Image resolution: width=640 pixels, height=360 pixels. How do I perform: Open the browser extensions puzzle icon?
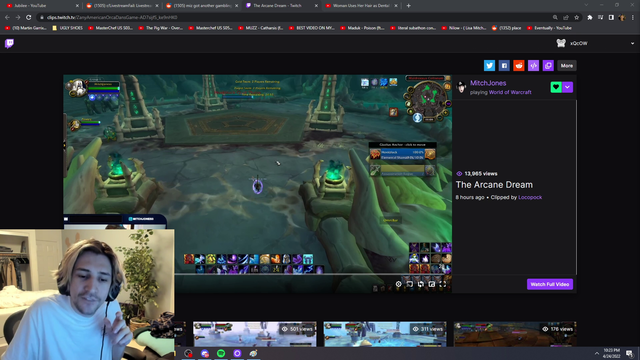[589, 18]
